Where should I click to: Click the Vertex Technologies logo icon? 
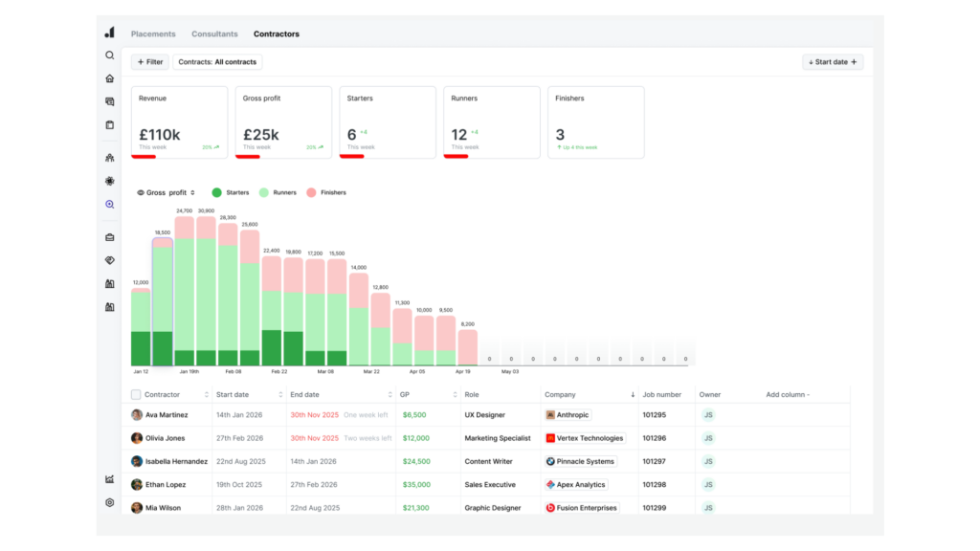(x=550, y=438)
